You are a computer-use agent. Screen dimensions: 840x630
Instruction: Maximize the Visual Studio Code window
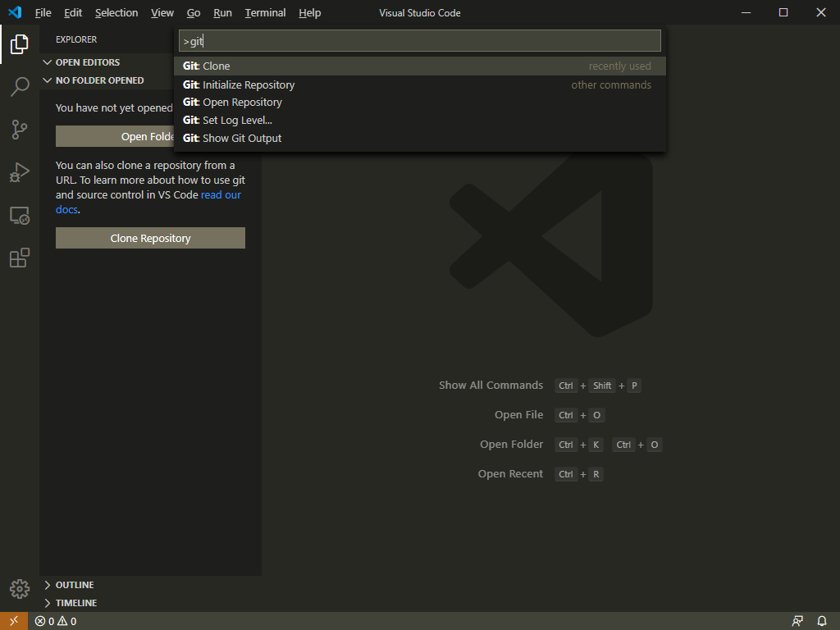783,12
